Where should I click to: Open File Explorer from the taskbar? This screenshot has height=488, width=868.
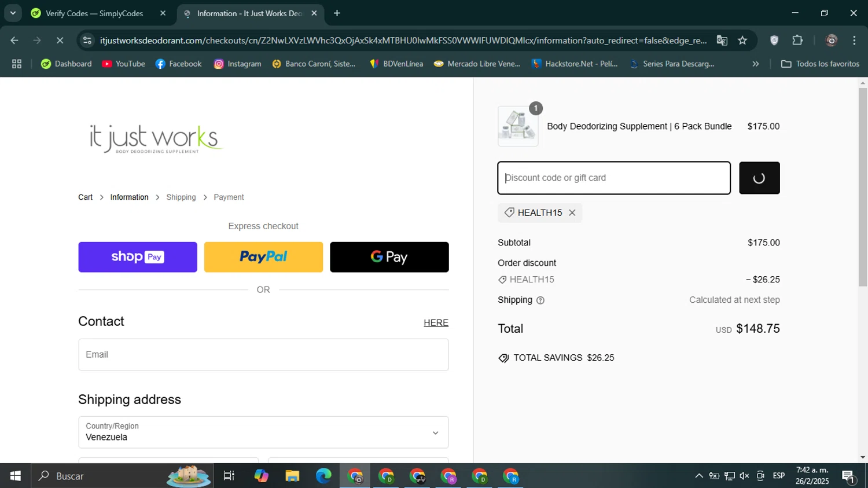292,476
